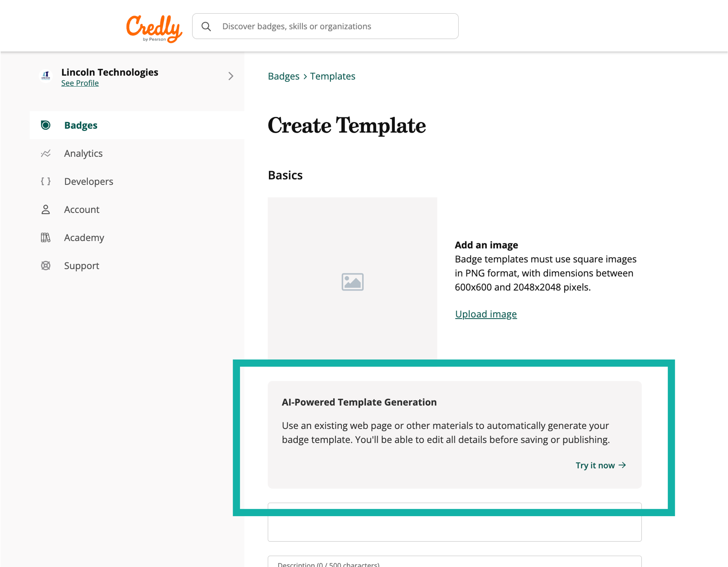This screenshot has width=728, height=567.
Task: Click the Academy books icon
Action: coord(46,238)
